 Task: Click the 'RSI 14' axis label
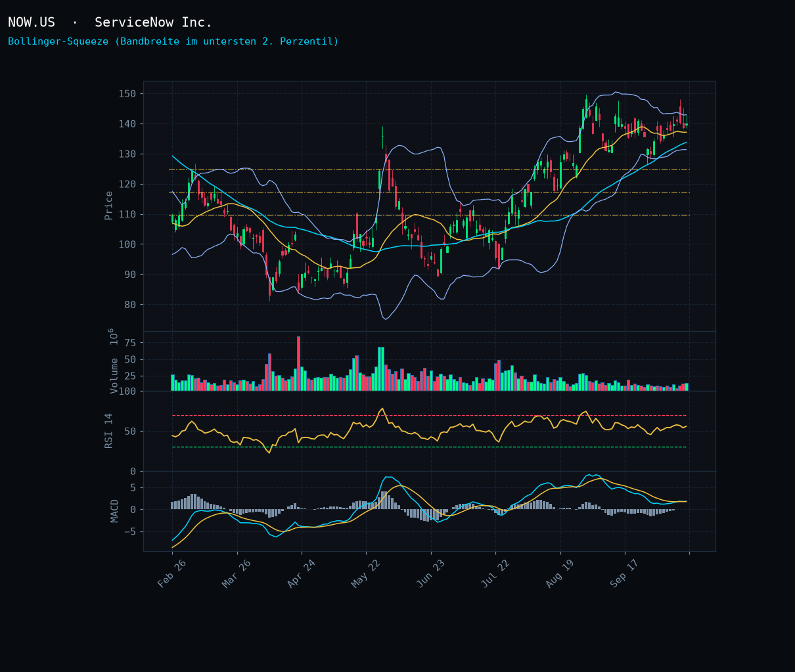[109, 431]
